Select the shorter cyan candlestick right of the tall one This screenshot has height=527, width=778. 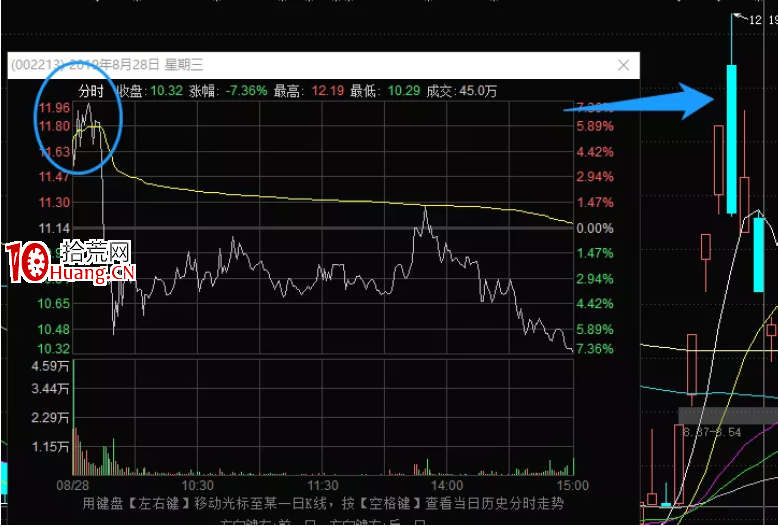pyautogui.click(x=758, y=255)
